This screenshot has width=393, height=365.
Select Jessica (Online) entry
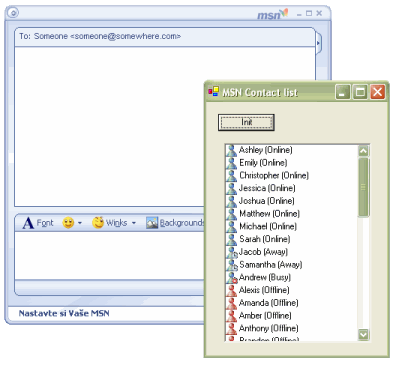point(267,188)
